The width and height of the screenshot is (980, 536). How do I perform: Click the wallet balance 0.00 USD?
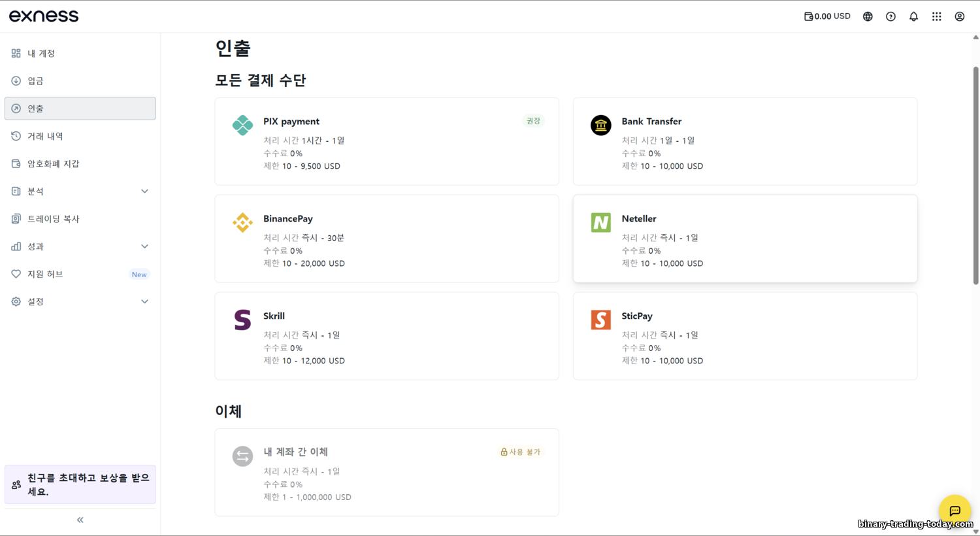(x=827, y=16)
